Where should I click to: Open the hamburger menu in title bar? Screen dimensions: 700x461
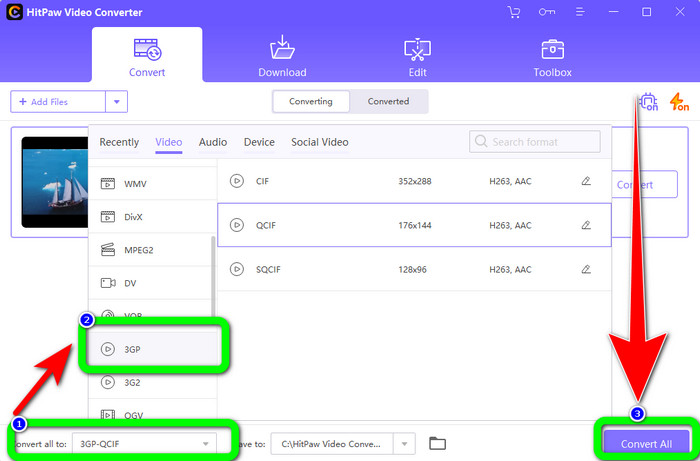point(580,12)
